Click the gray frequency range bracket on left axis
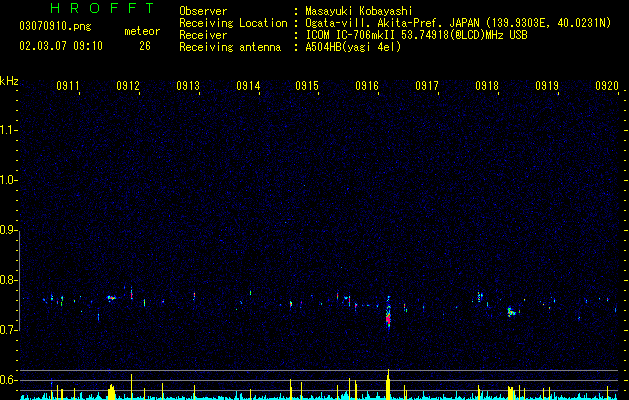 [20, 280]
